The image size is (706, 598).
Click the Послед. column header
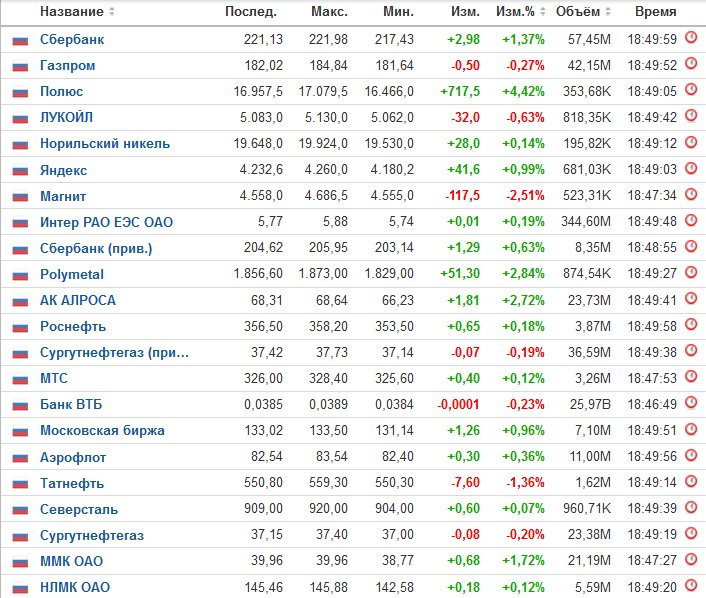click(251, 12)
